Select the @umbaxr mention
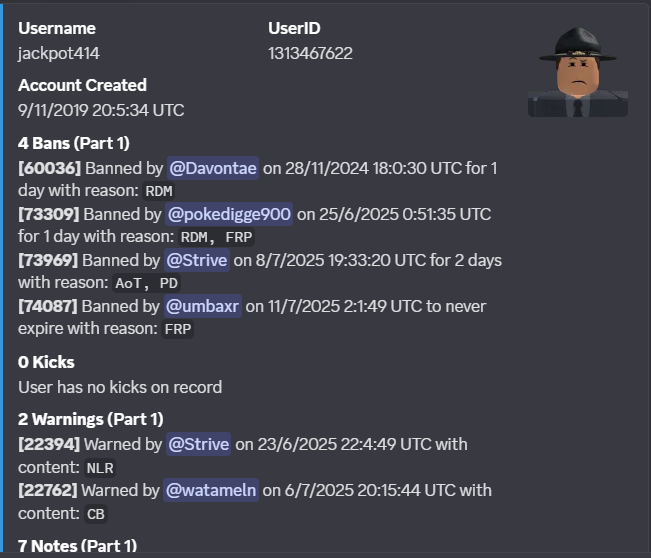This screenshot has width=651, height=558. pyautogui.click(x=203, y=306)
